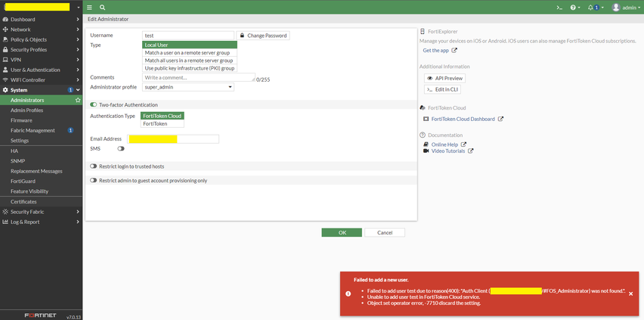The width and height of the screenshot is (644, 320).
Task: Open the Video Tutorials link
Action: pyautogui.click(x=448, y=151)
